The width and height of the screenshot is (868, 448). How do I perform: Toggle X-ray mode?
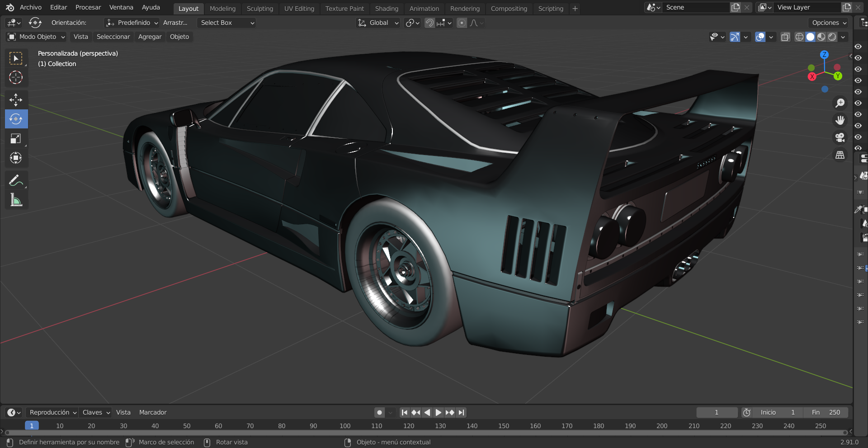785,37
